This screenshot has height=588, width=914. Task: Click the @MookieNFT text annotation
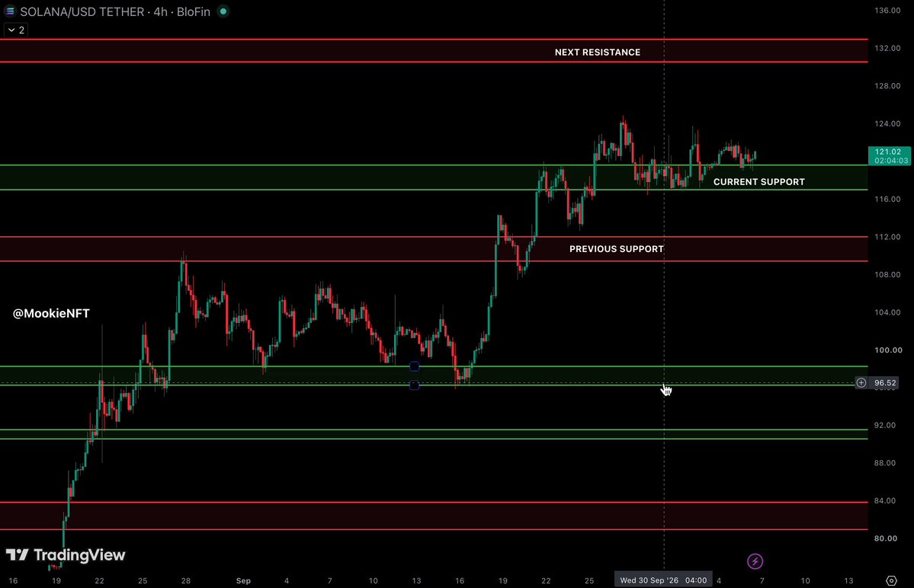pos(51,314)
